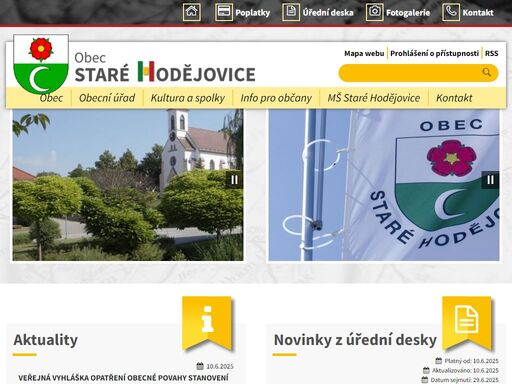Open the Veřejná vyhláška news item
This screenshot has height=384, width=512.
click(123, 378)
